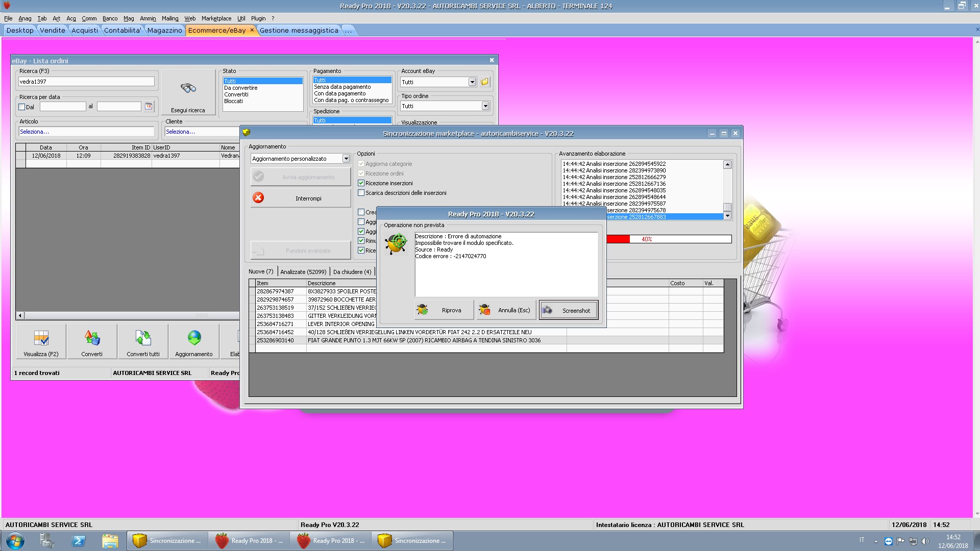980x551 pixels.
Task: Switch to the Magazzino tab
Action: (164, 31)
